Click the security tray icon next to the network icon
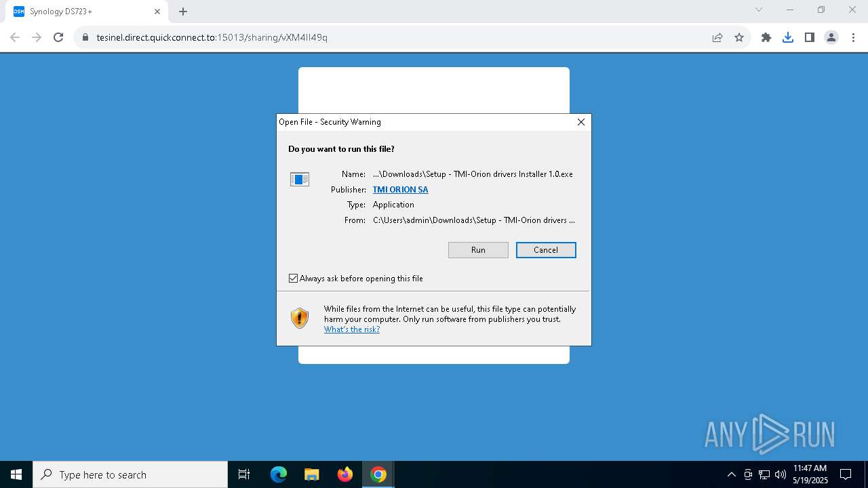 748,474
